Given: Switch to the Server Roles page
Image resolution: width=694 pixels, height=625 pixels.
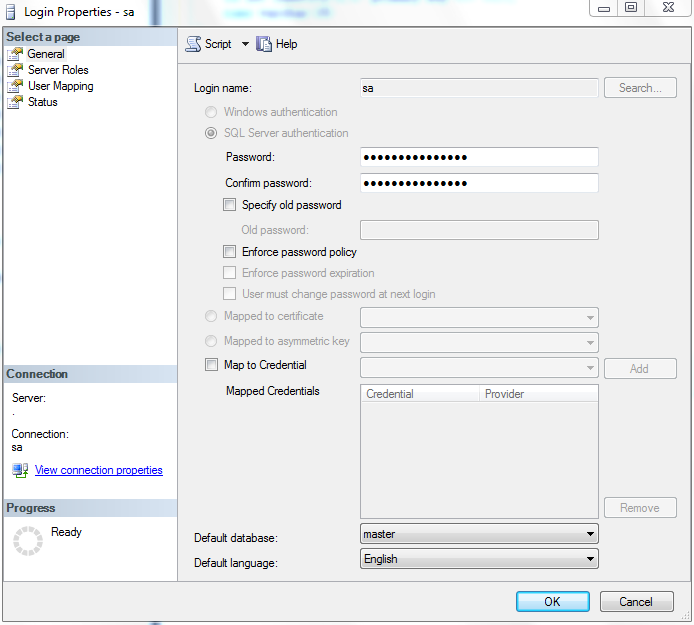Looking at the screenshot, I should 58,70.
